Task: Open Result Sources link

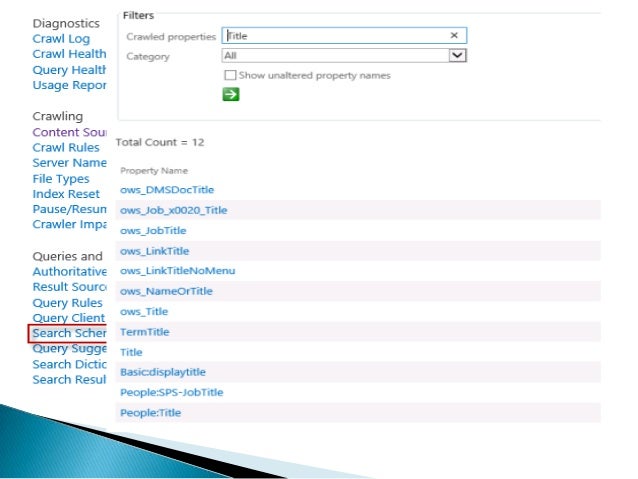Action: coord(69,287)
